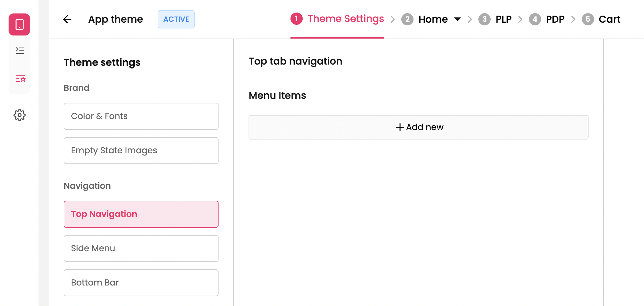
Task: Open the starred list sidebar icon
Action: pyautogui.click(x=20, y=79)
